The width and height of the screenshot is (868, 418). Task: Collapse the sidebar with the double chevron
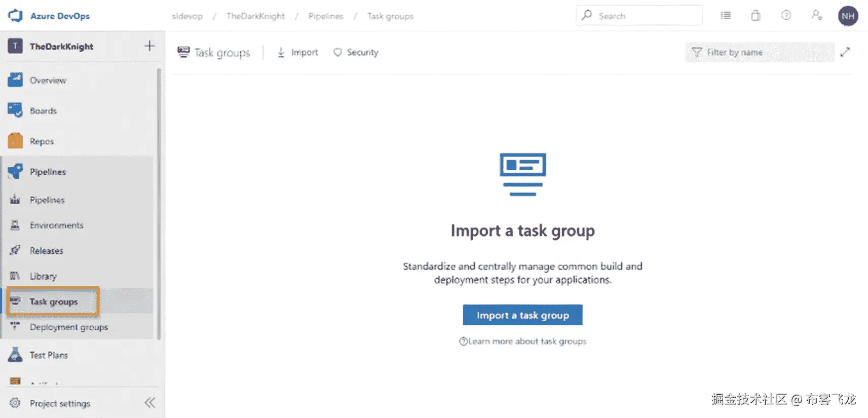pyautogui.click(x=149, y=403)
